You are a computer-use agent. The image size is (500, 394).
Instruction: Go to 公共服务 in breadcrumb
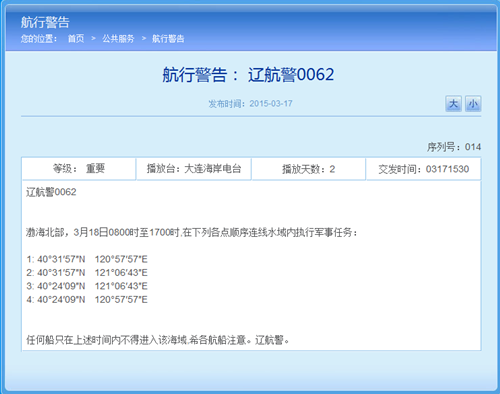[118, 39]
